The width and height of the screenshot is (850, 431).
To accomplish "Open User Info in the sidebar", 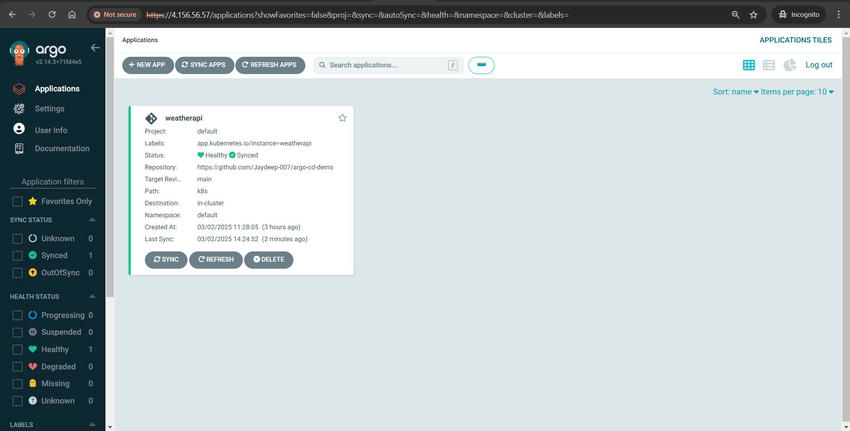I will (x=51, y=130).
